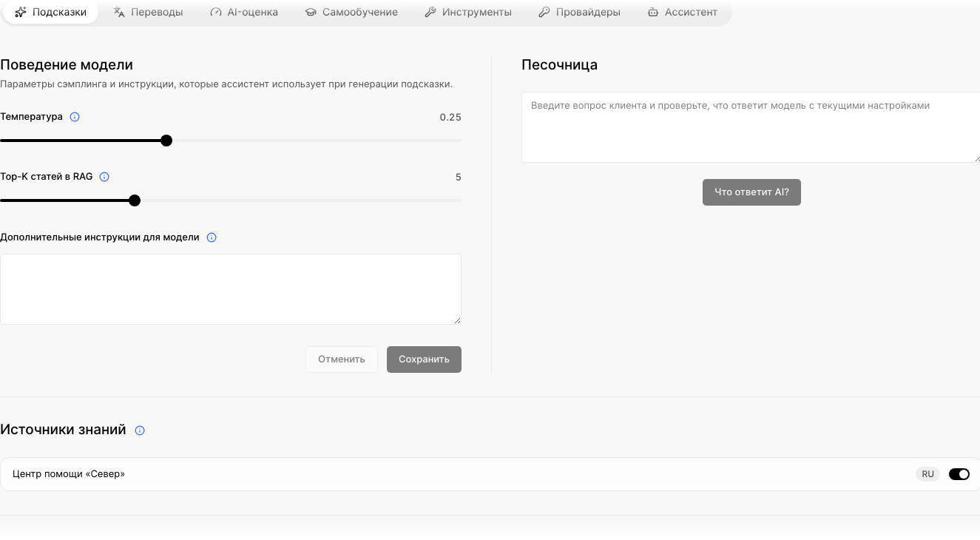Click the Температура slider handle

click(166, 141)
